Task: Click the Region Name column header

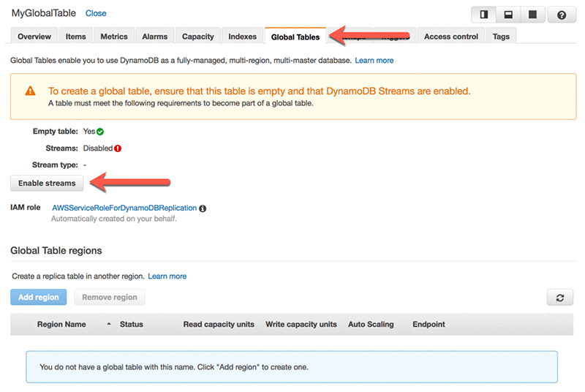Action: (x=61, y=325)
